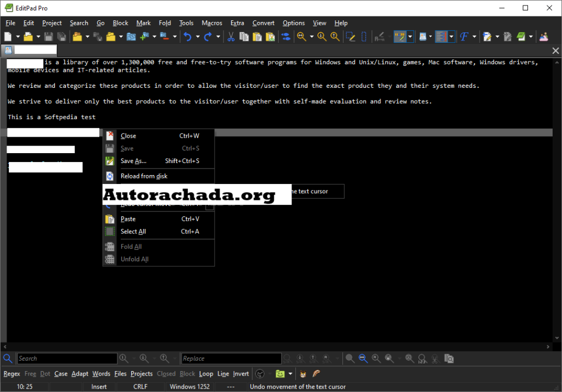Choose Select All from context menu

[159, 231]
